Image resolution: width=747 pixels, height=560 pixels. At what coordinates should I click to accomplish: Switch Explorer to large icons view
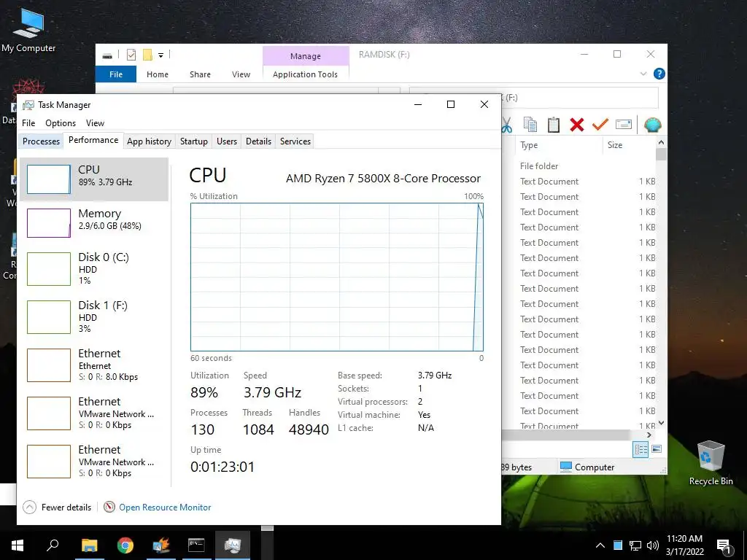657,449
